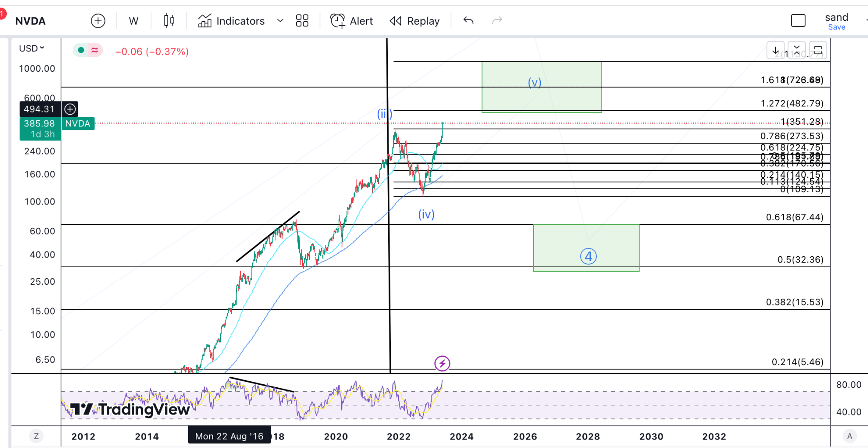
Task: Open the purple lightning earnings marker
Action: (x=442, y=363)
